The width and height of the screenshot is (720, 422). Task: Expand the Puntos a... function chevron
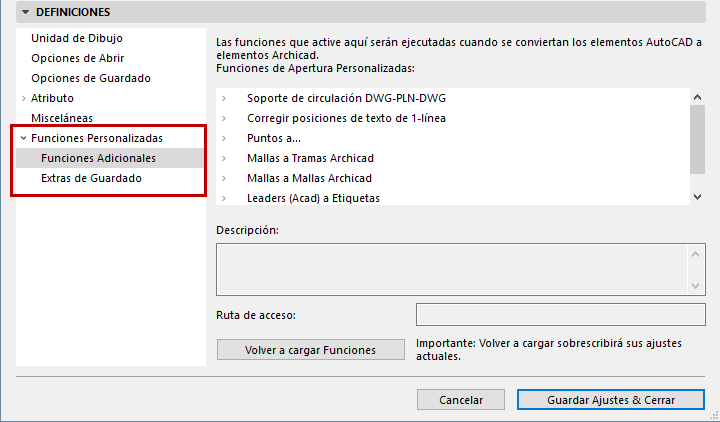[x=225, y=138]
